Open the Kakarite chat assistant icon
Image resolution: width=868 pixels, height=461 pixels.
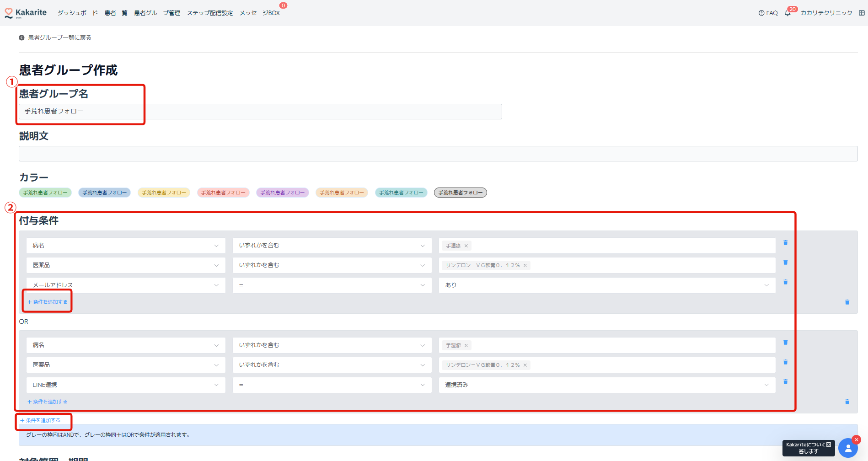(x=848, y=448)
